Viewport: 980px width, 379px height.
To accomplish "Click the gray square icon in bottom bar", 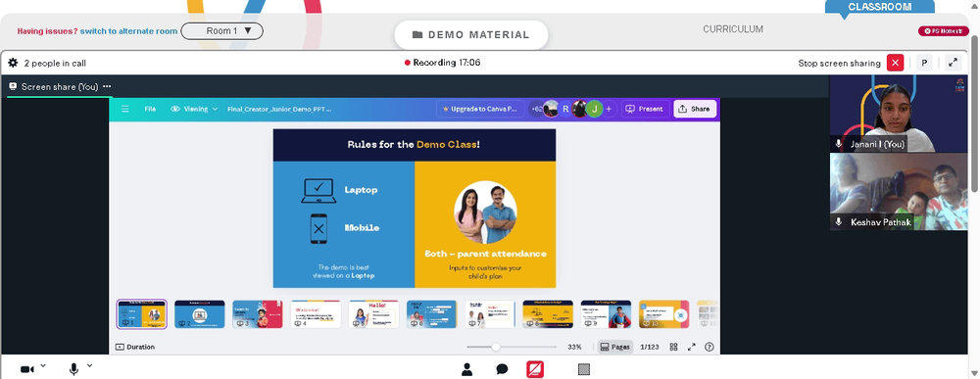I will pos(584,369).
